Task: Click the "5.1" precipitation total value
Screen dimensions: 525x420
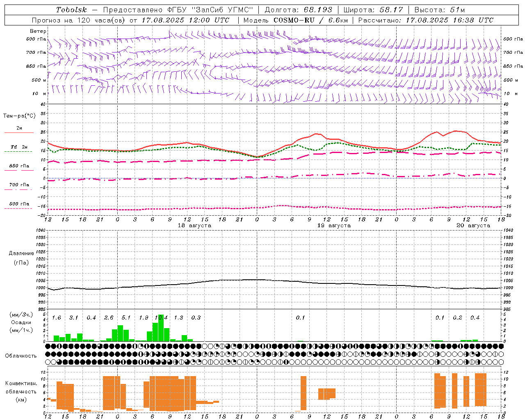Action: coord(126,318)
